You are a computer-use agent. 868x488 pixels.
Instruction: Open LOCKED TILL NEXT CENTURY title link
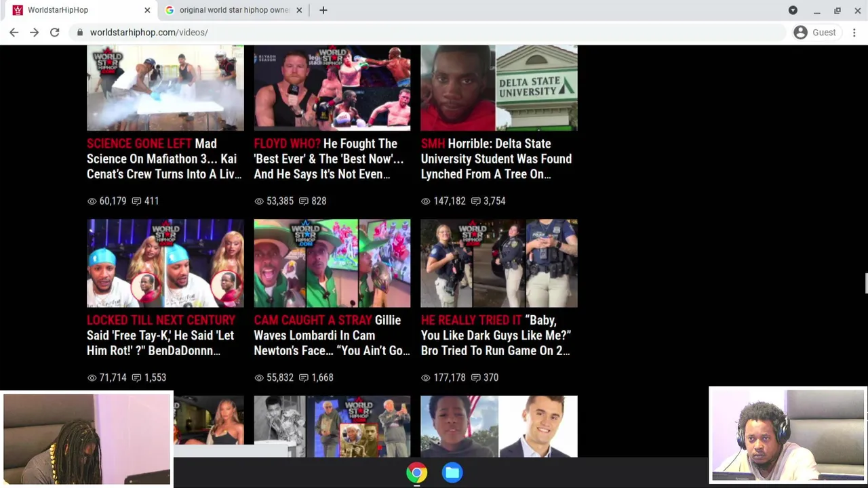pyautogui.click(x=161, y=335)
